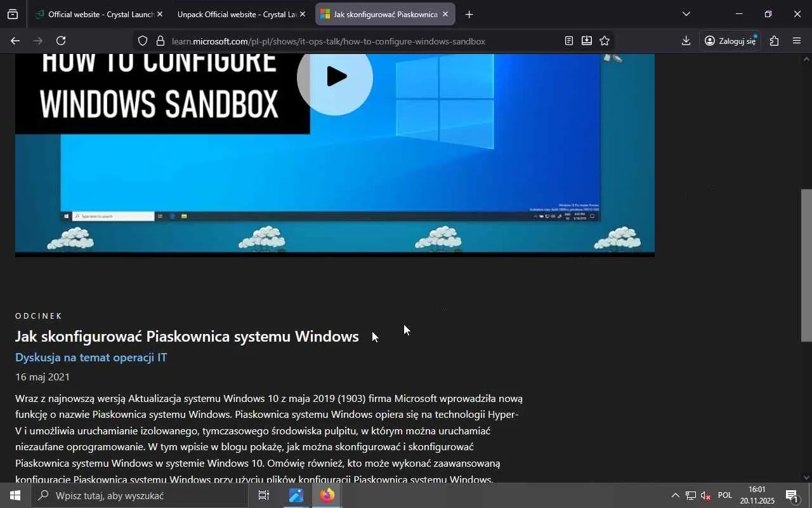Click the page vertical scrollbar thumb
The height and width of the screenshot is (508, 812).
[806, 265]
